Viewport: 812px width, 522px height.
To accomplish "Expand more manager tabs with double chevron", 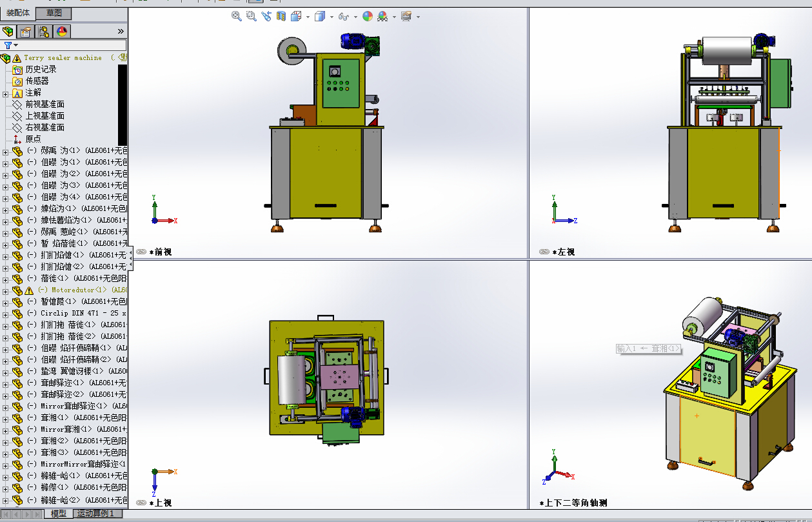I will 121,31.
